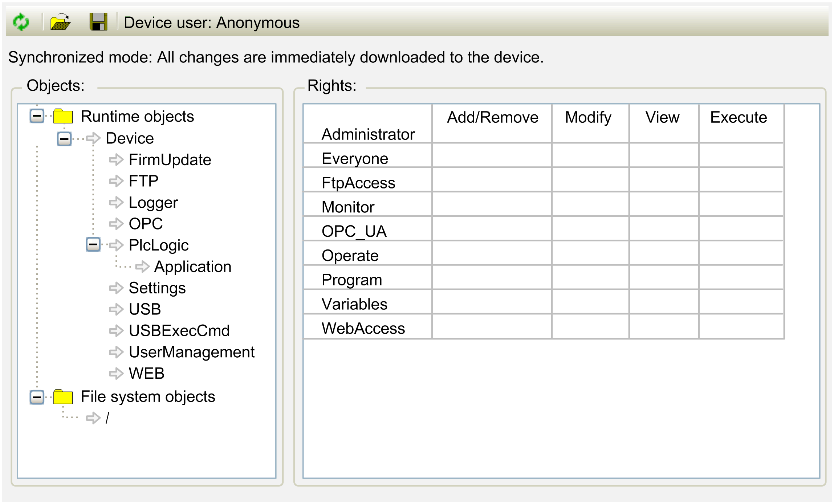Viewport: 834px width, 504px height.
Task: Select the Application tree item
Action: point(192,267)
